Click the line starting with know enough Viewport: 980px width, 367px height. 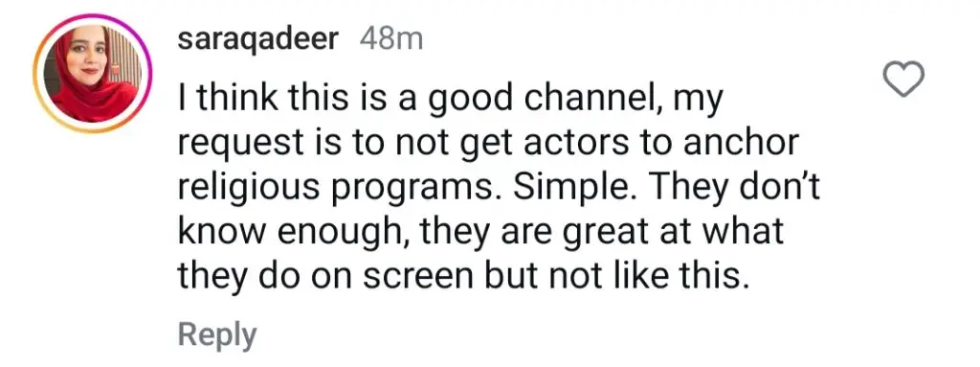point(480,231)
